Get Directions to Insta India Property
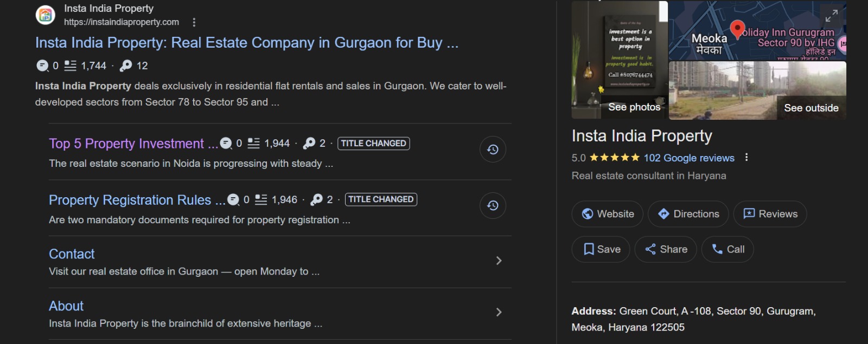 point(688,214)
